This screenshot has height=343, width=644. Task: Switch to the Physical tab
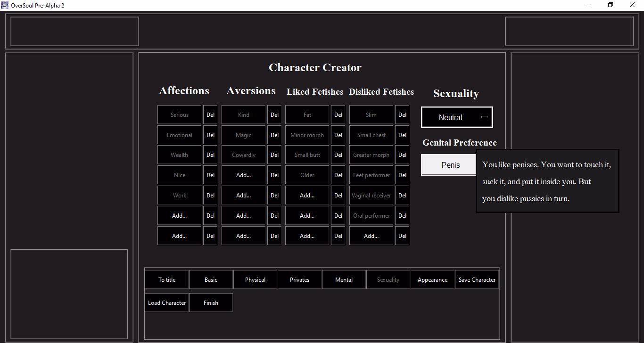tap(256, 279)
